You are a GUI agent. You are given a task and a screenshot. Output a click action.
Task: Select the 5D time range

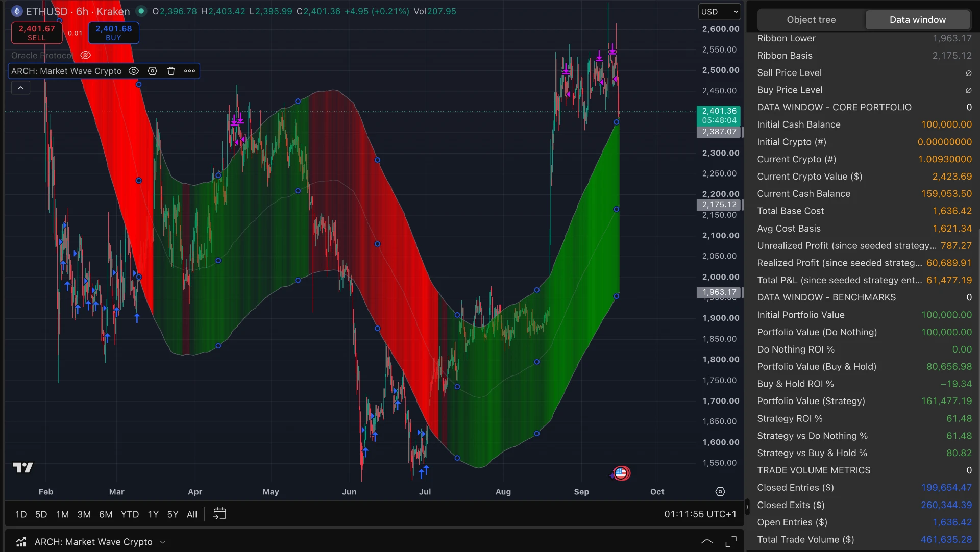(x=41, y=514)
